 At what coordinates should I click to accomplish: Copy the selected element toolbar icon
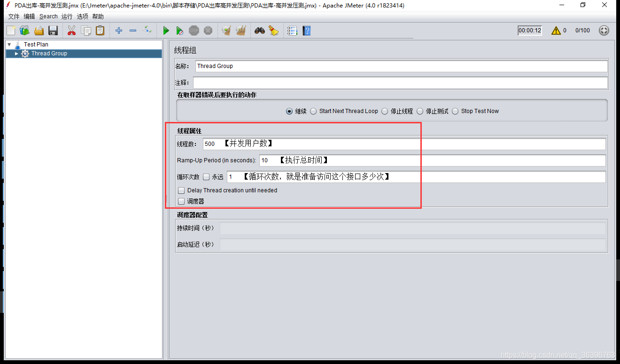pos(86,31)
